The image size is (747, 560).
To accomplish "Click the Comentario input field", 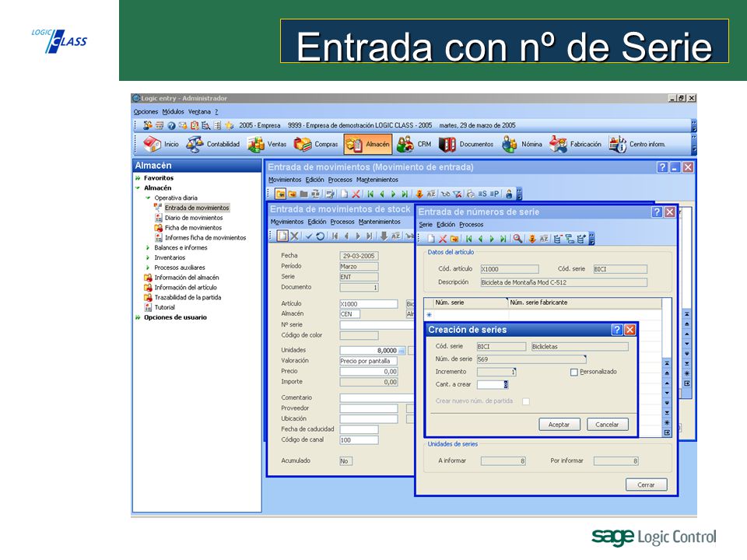I will point(377,398).
